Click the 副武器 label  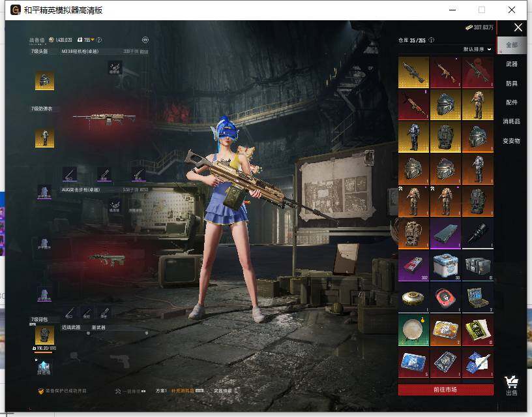[98, 328]
